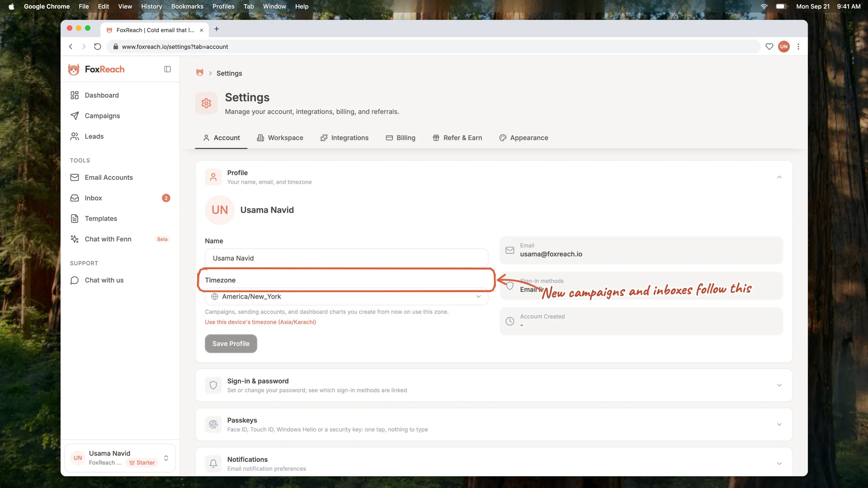Click the Sign-in & password shield icon
868x488 pixels.
click(213, 385)
